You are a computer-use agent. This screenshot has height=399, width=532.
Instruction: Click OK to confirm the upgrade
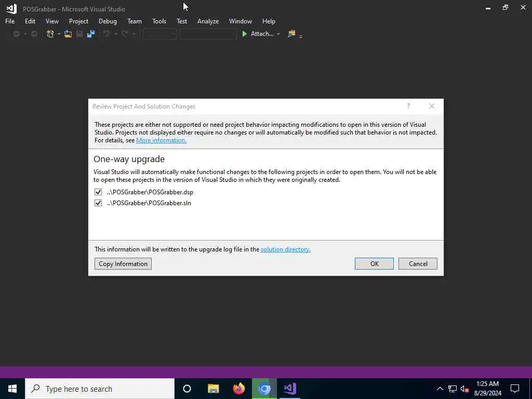point(374,263)
